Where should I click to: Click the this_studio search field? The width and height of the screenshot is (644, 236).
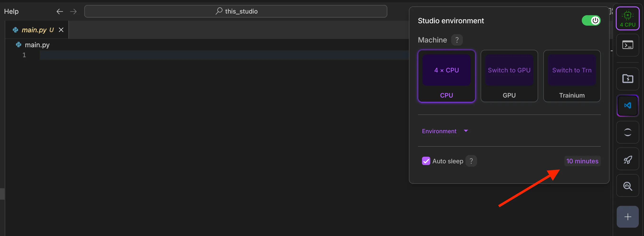click(x=236, y=11)
